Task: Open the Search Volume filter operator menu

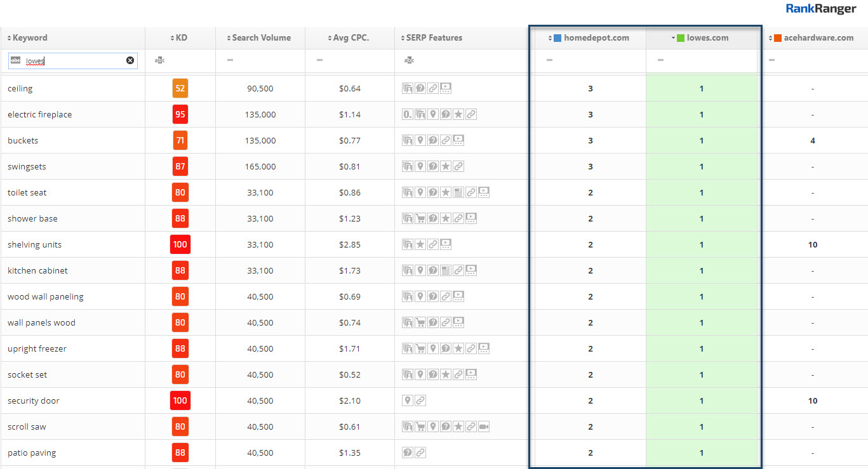Action: (x=230, y=60)
